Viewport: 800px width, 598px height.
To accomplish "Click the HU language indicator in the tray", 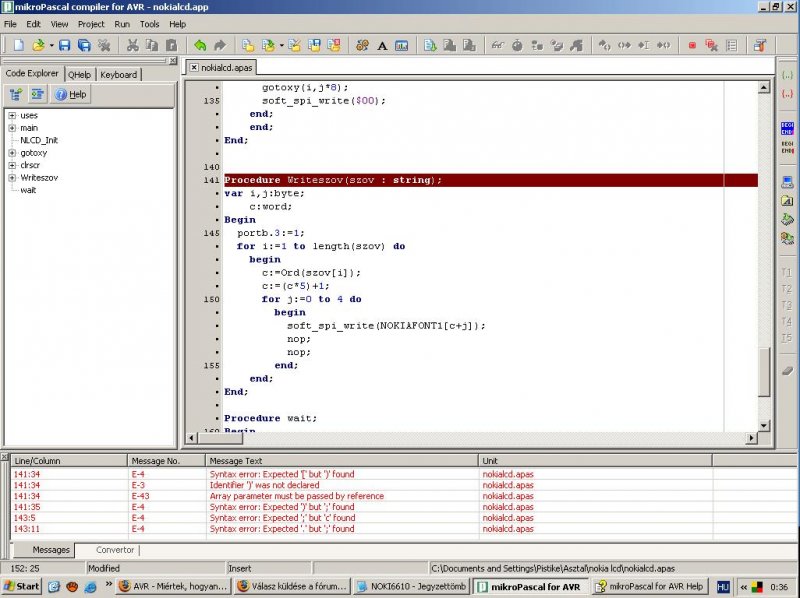I will click(723, 587).
